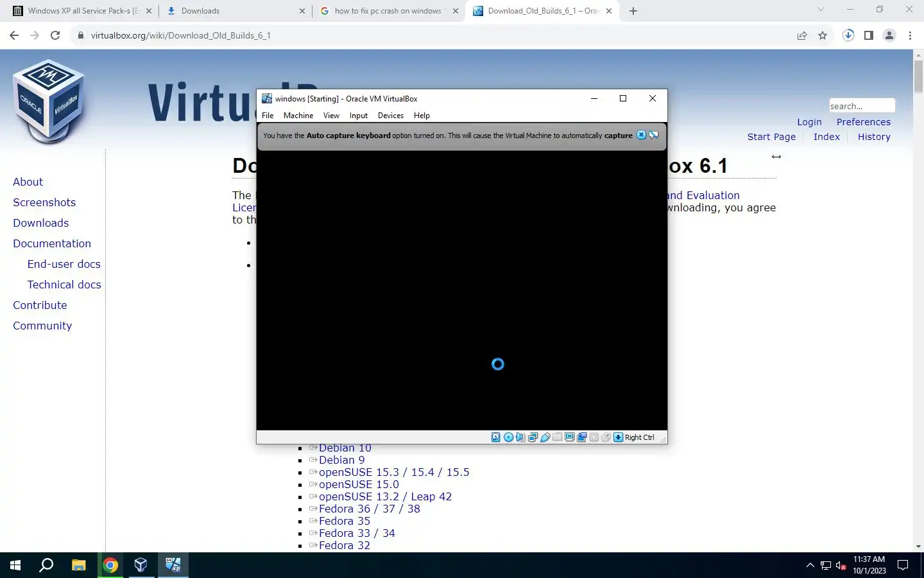The width and height of the screenshot is (924, 578).
Task: Open the VM Devices menu
Action: pyautogui.click(x=391, y=116)
